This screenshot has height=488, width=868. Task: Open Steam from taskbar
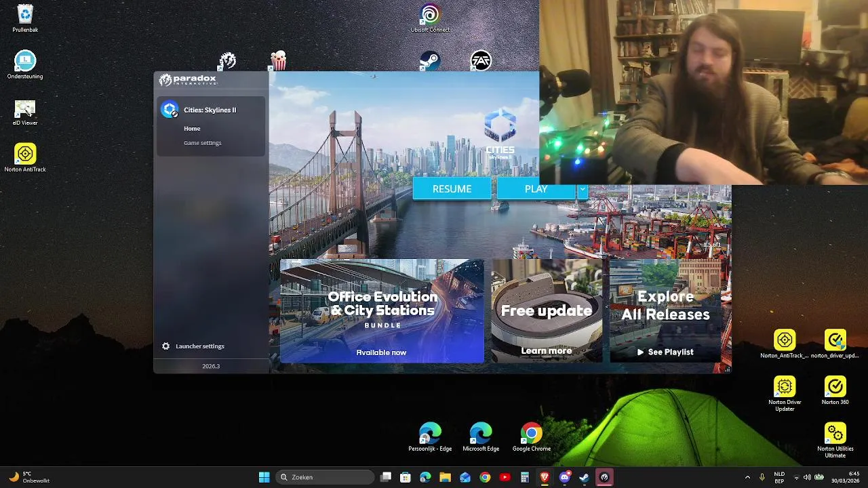click(584, 477)
